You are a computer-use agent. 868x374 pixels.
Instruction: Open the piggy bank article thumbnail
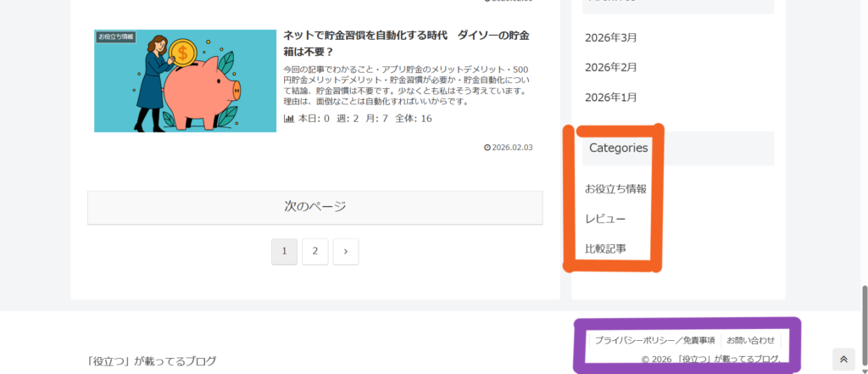(x=185, y=81)
